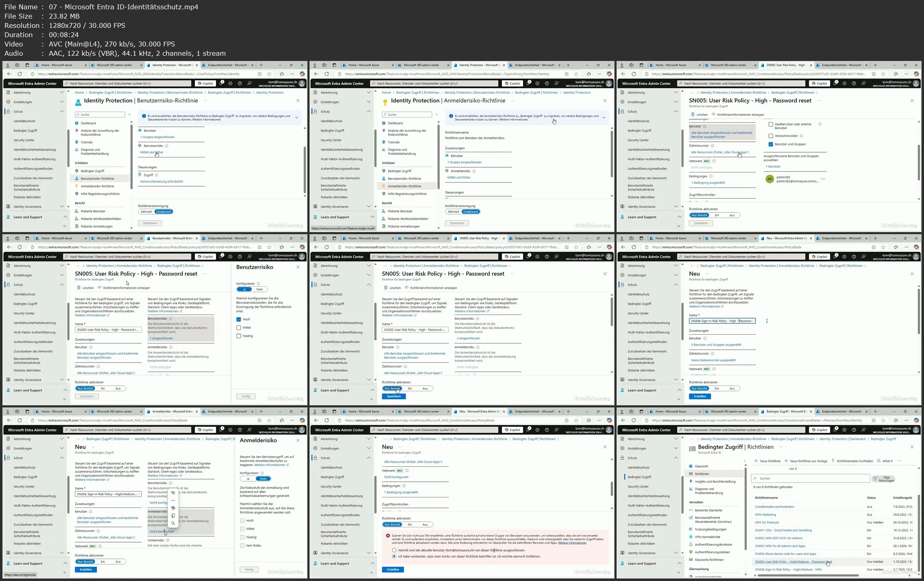Switch Konfigurieren to Ja in Anmelderisiko panel

(248, 479)
